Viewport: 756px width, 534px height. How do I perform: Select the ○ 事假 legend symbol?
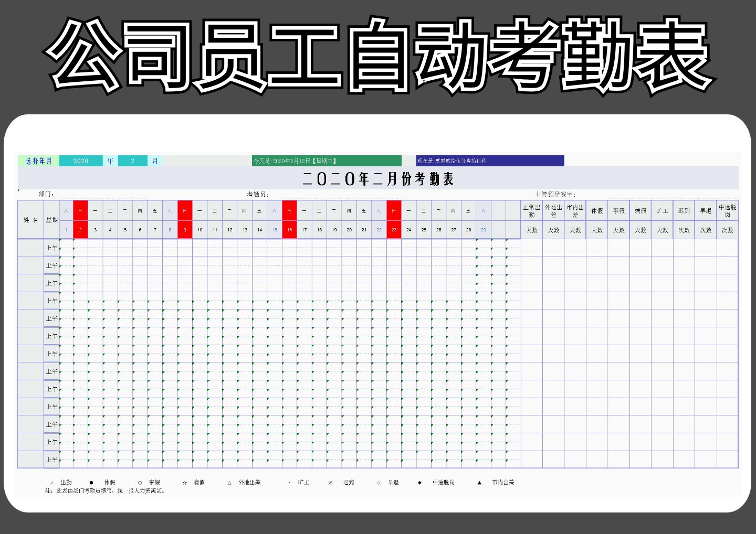[x=139, y=482]
